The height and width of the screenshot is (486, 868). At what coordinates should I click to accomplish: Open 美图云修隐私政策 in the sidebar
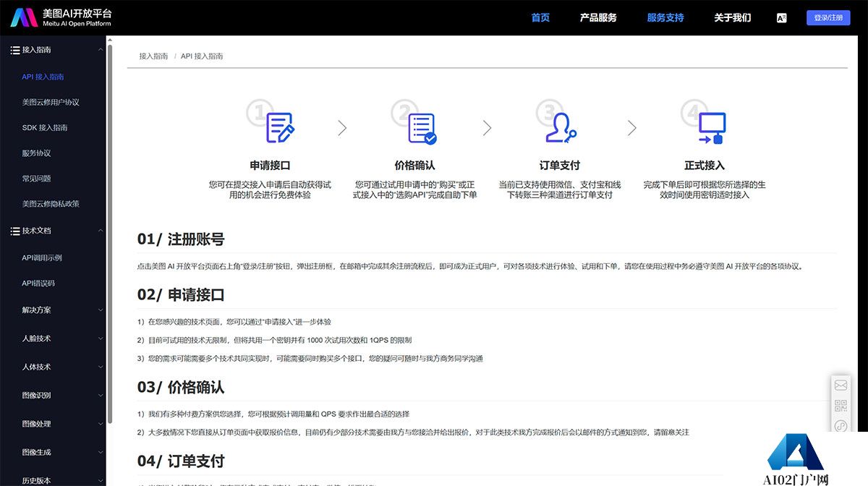tap(51, 204)
